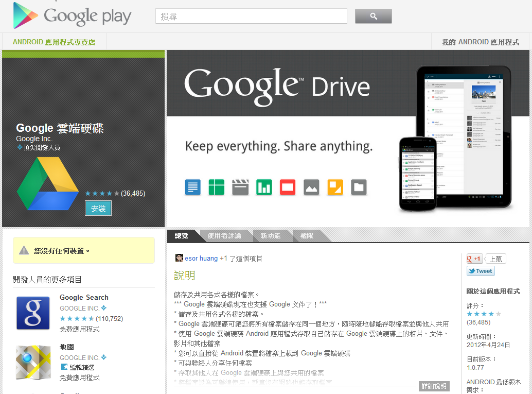The width and height of the screenshot is (532, 394).
Task: Open ANDROID 應用程式專賣店 link
Action: pos(54,42)
